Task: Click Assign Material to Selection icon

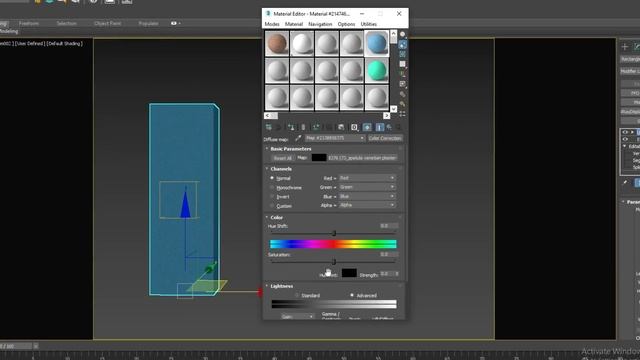Action: point(291,127)
